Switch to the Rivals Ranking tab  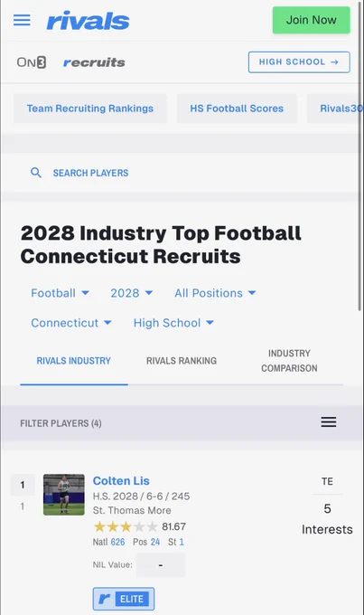182,361
